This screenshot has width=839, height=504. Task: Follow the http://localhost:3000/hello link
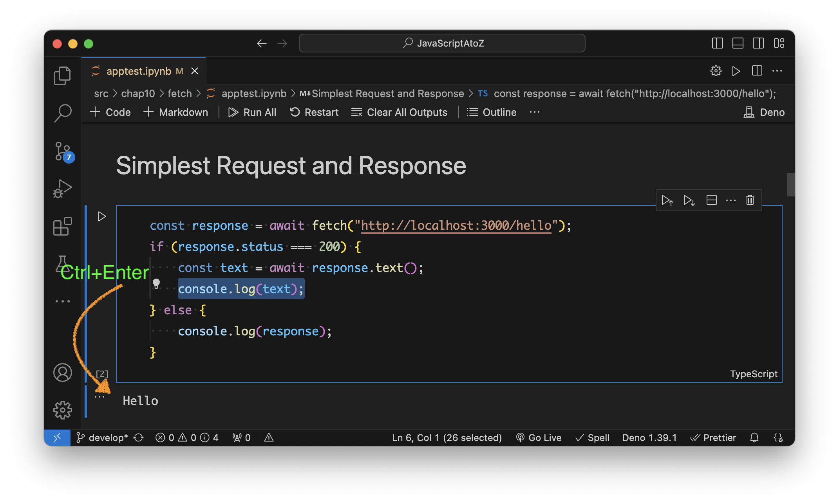[456, 225]
